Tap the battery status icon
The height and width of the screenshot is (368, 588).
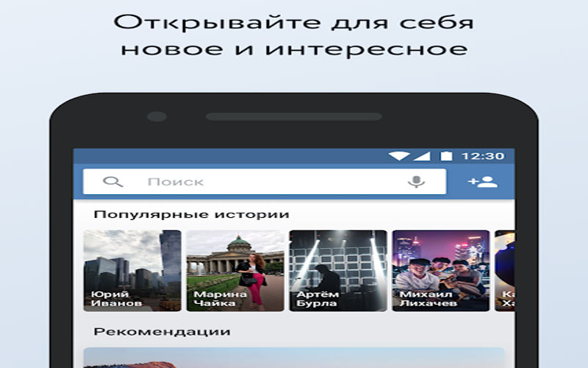pos(446,156)
